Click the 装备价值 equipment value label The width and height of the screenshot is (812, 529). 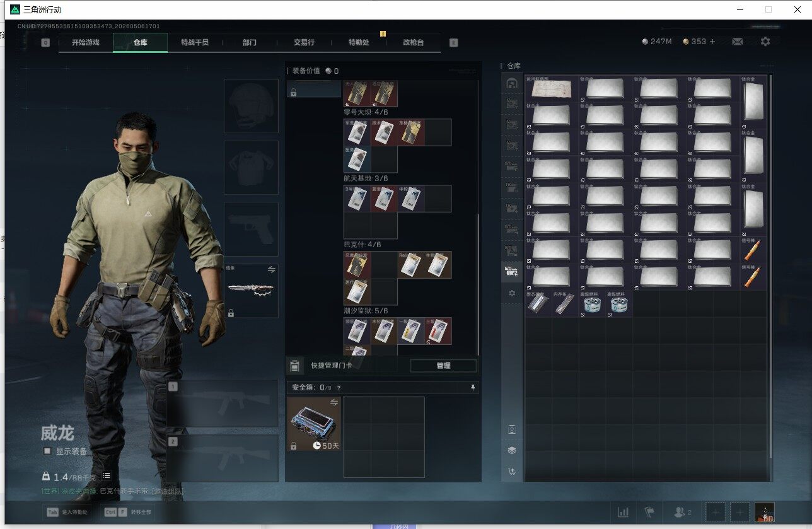(x=306, y=71)
